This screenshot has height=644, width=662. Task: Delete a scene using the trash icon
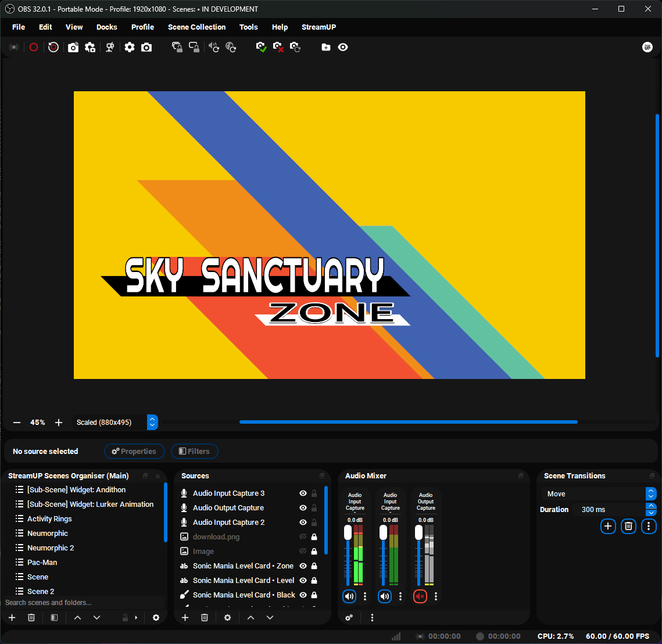[31, 617]
